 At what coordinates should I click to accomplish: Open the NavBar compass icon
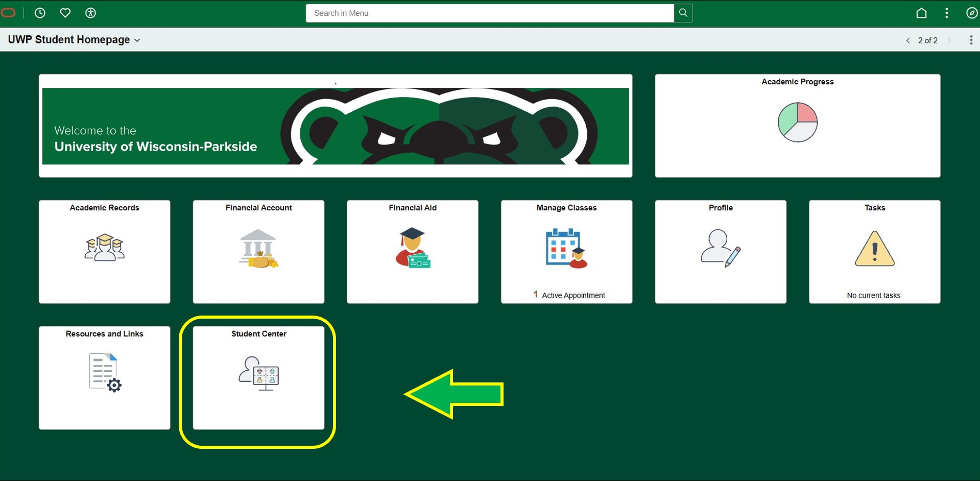pyautogui.click(x=972, y=13)
